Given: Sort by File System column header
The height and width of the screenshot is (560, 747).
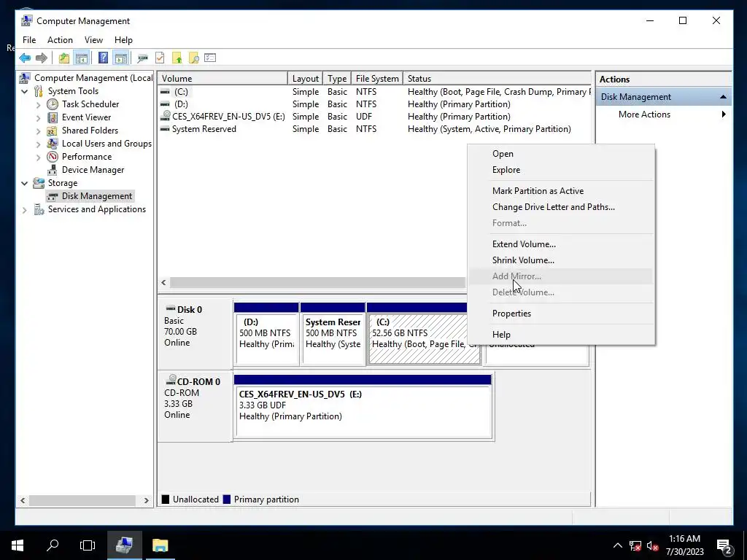Looking at the screenshot, I should tap(377, 79).
